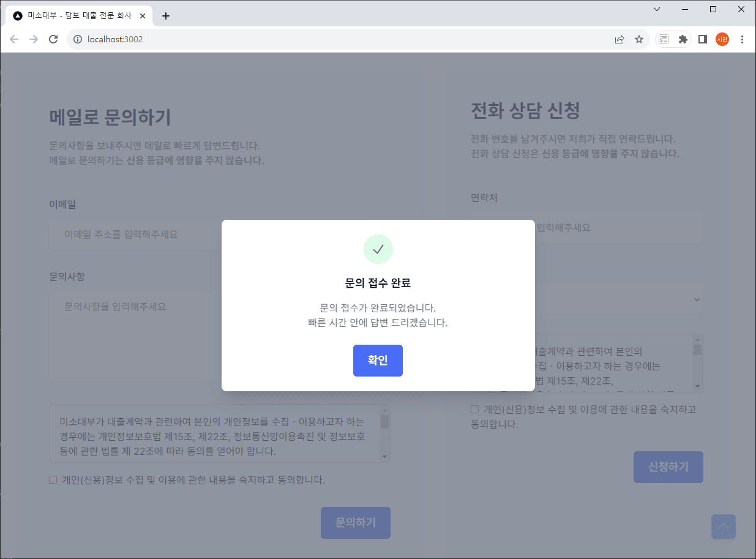Click the browser forward arrow
This screenshot has width=756, height=559.
34,39
